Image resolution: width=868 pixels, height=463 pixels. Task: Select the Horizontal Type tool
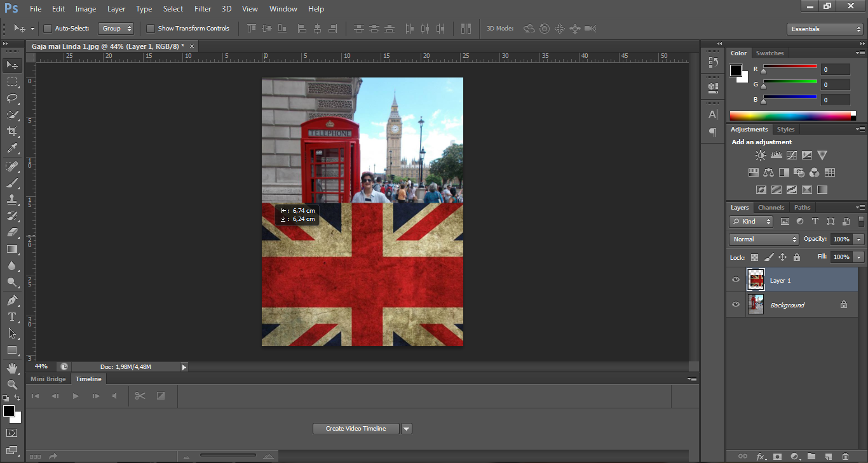coord(12,317)
